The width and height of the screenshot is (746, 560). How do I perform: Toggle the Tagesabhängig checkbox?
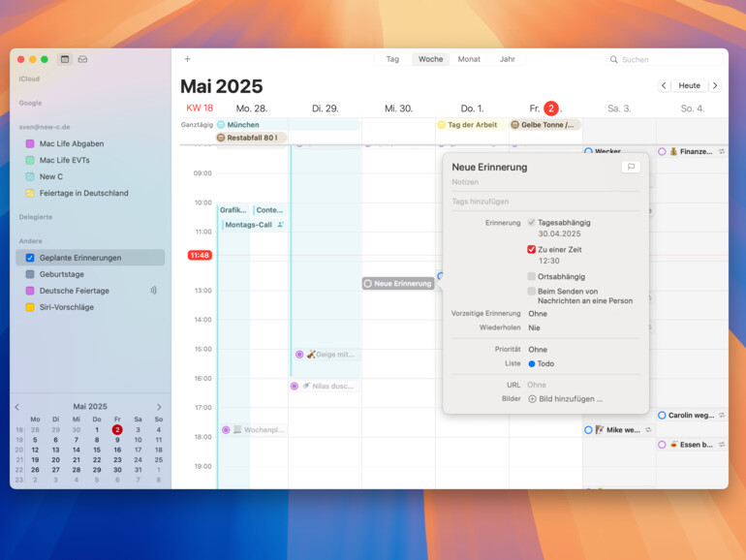click(x=532, y=222)
